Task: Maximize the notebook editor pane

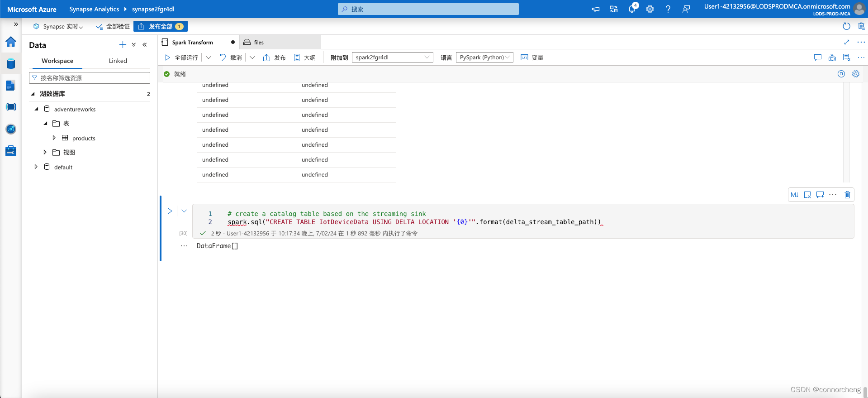Action: pos(847,42)
